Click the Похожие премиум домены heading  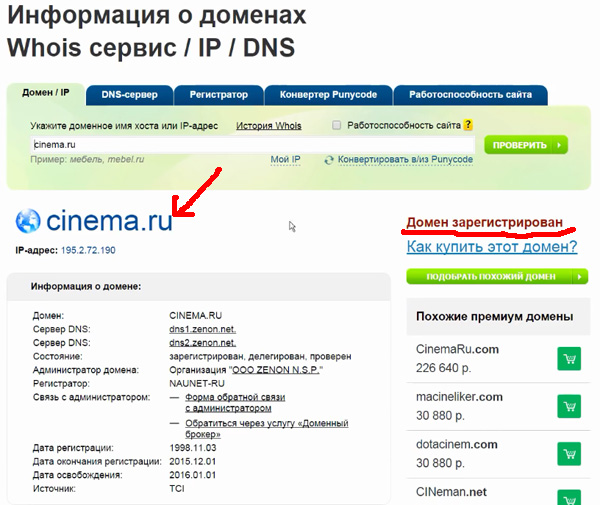tap(494, 316)
